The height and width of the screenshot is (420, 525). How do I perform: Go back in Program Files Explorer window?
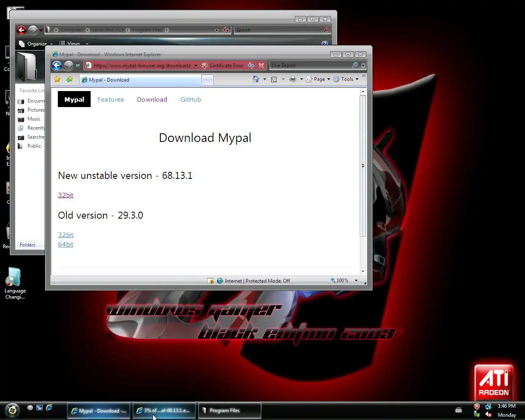click(21, 30)
